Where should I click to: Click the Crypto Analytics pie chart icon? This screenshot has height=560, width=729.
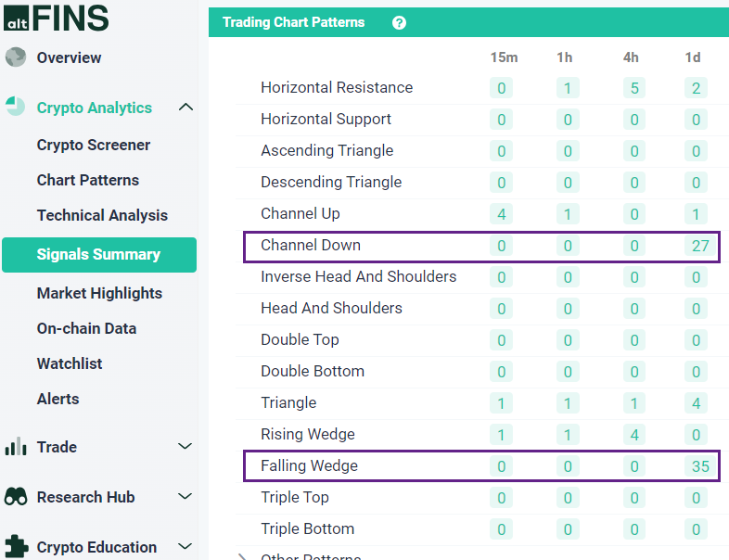[16, 107]
